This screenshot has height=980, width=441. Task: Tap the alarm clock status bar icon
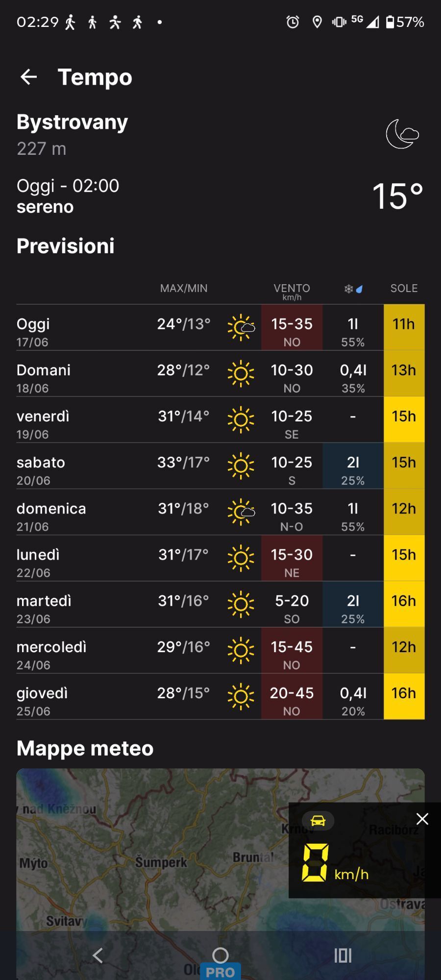click(293, 22)
